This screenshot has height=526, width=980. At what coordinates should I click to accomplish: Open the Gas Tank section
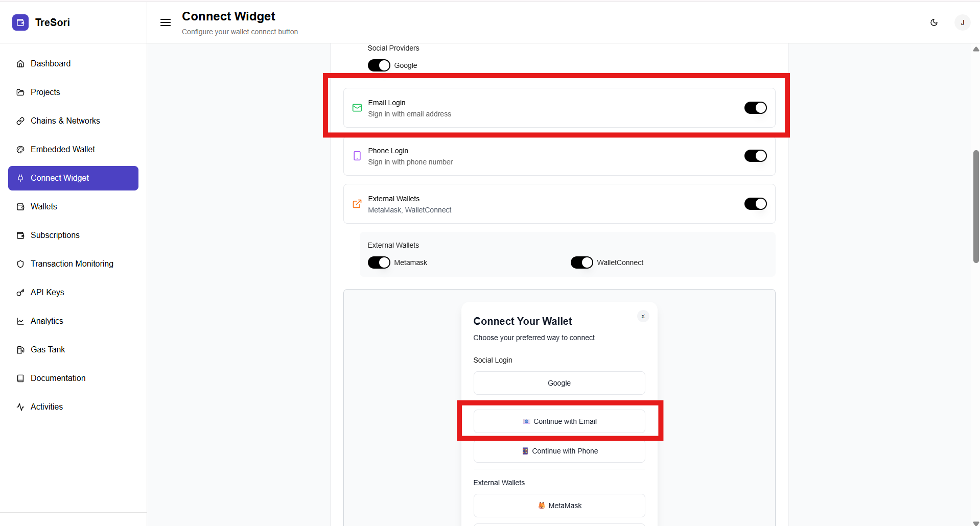[x=48, y=350]
